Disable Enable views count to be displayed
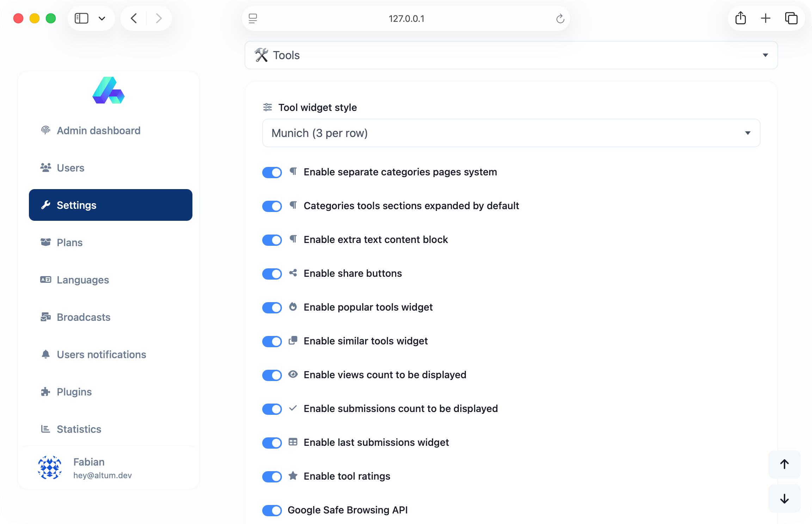812x524 pixels. pos(272,375)
